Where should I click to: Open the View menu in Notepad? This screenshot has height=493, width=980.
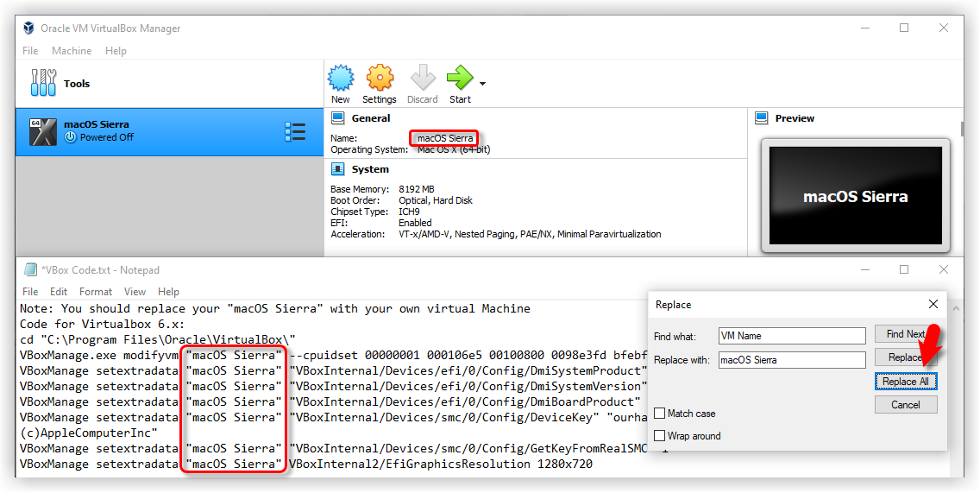click(135, 292)
